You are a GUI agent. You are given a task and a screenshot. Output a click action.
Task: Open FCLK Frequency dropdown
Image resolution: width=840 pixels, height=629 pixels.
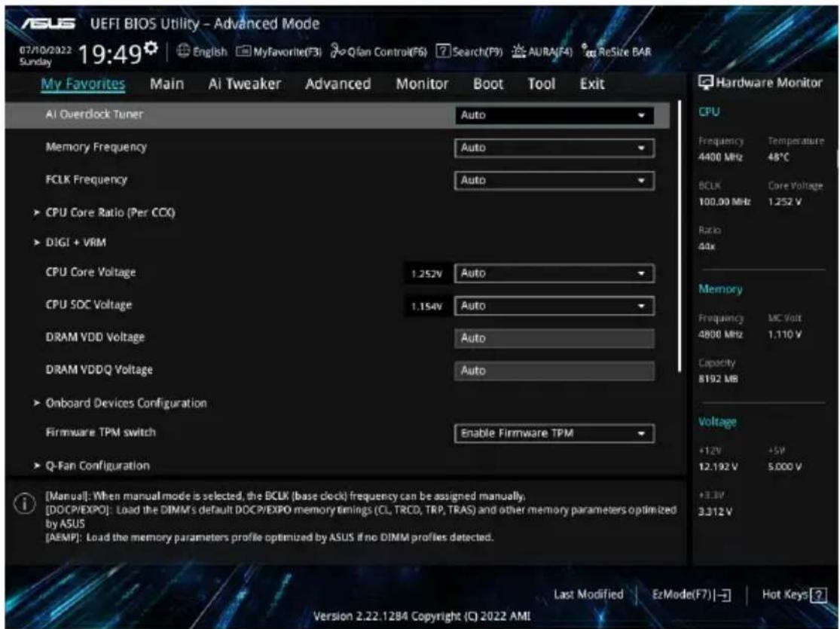tap(554, 181)
